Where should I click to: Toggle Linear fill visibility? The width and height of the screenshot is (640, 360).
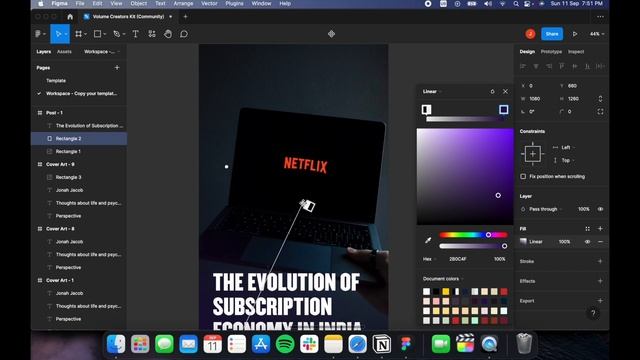click(x=587, y=242)
